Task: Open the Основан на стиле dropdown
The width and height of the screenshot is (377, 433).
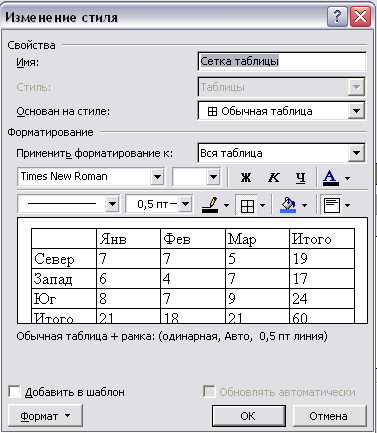Action: tap(356, 111)
